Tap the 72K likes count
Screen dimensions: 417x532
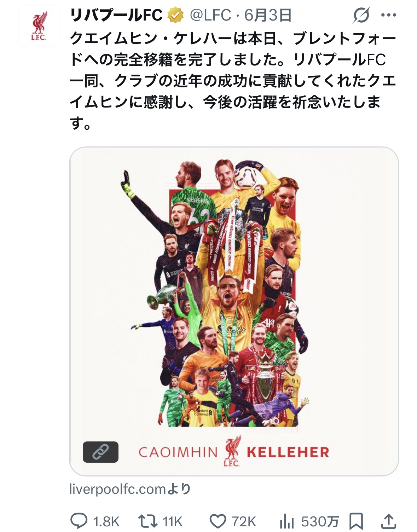(x=243, y=521)
